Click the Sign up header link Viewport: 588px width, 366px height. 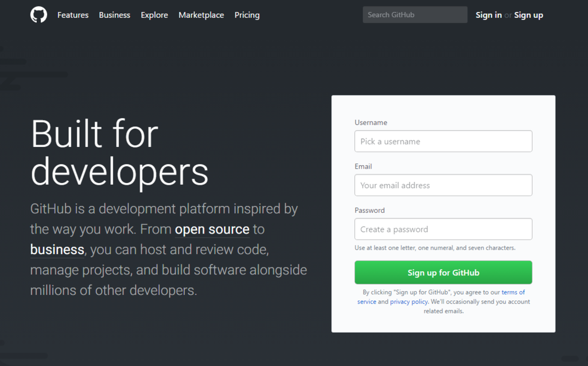coord(528,15)
